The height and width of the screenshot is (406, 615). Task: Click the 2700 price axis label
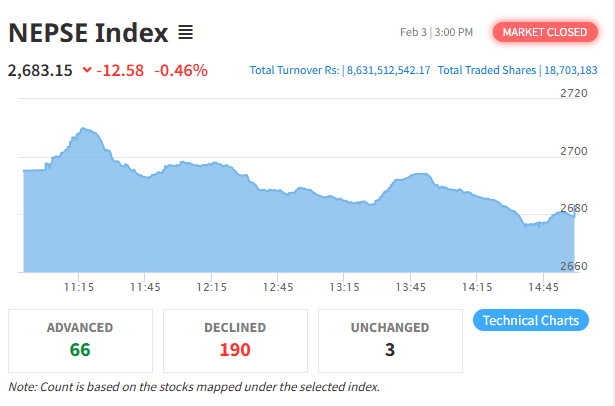tap(574, 151)
